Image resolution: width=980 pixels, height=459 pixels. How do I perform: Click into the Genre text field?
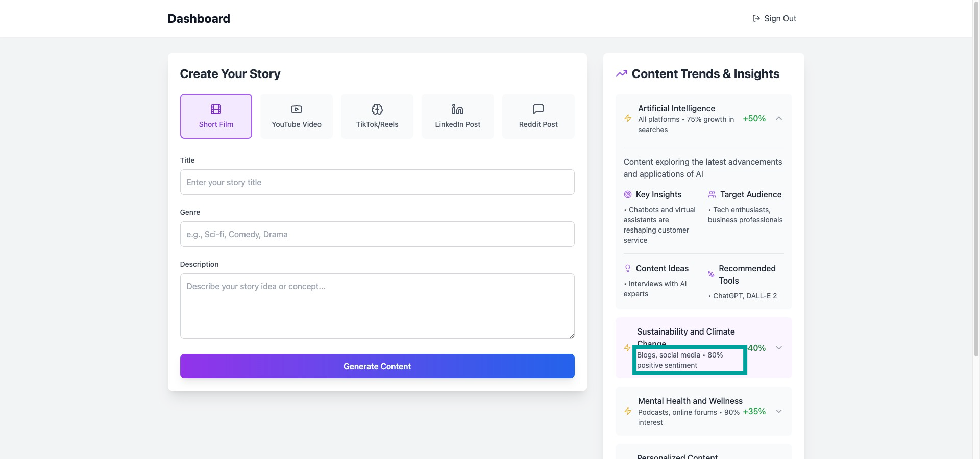point(377,234)
